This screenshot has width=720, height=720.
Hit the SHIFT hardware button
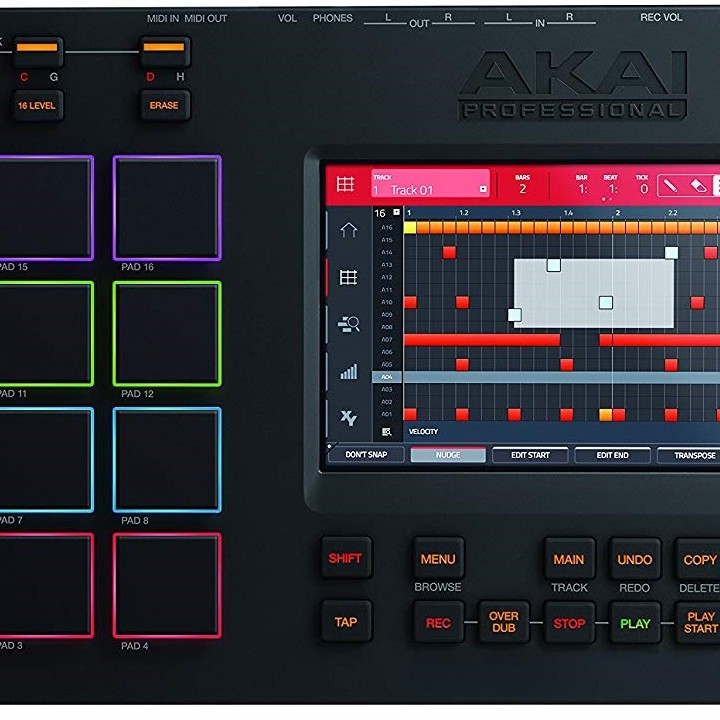click(345, 558)
